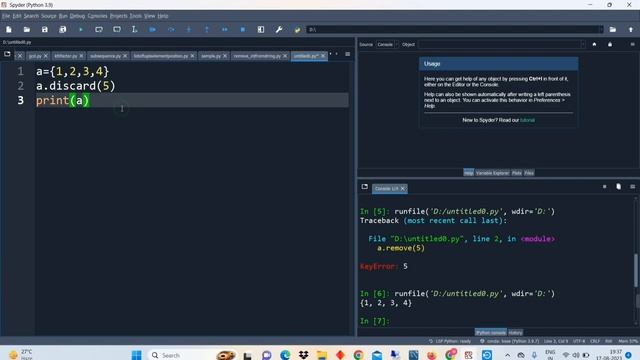Open the IPython console options menu
The height and width of the screenshot is (360, 640).
pos(632,187)
